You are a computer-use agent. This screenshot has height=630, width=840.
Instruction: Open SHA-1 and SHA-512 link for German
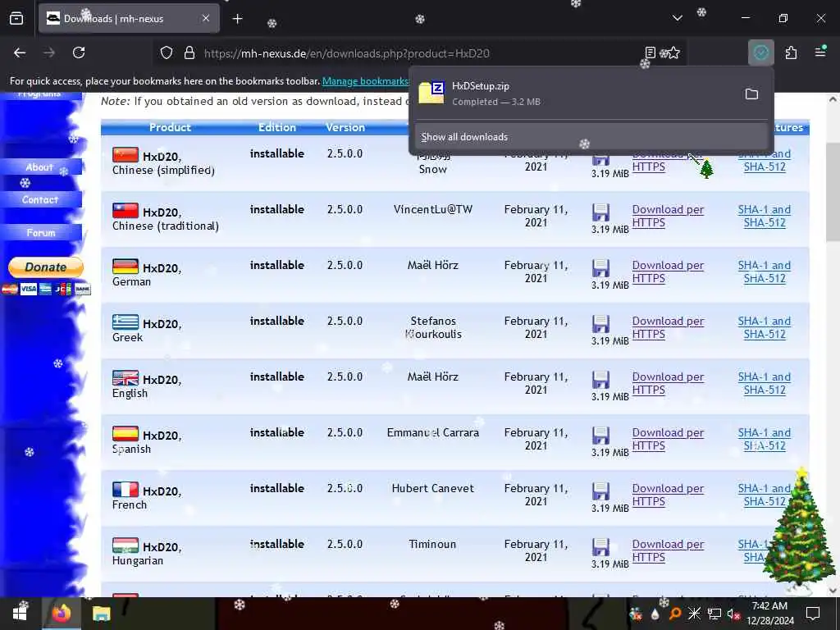[764, 272]
